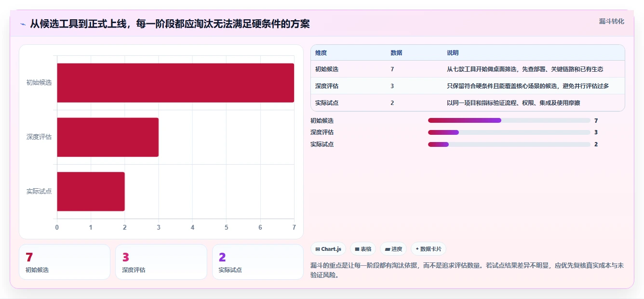Click the 数据 column header

396,53
